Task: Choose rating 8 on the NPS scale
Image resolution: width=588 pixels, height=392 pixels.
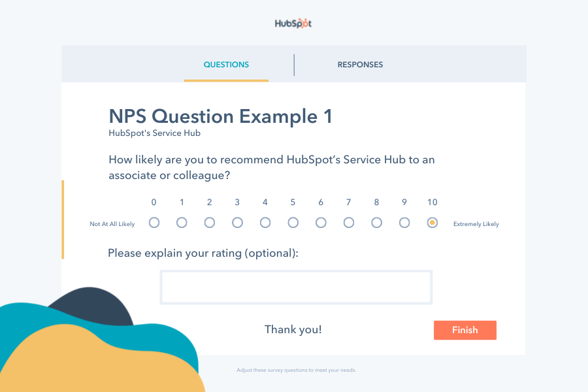Action: (x=376, y=222)
